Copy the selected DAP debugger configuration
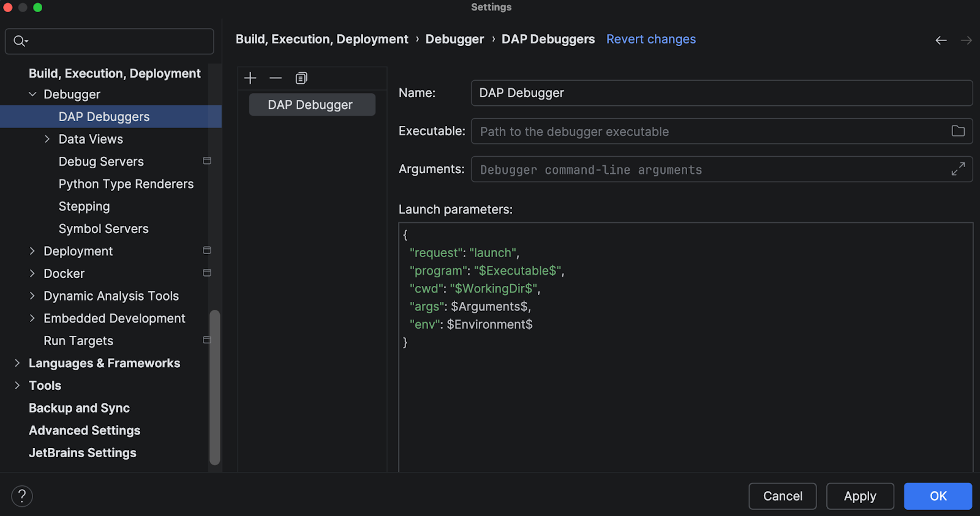 (x=301, y=78)
